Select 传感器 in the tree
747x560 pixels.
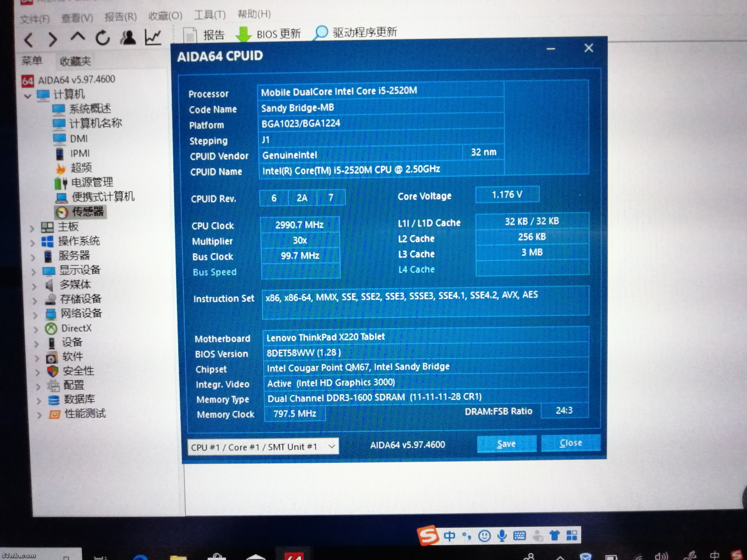click(x=87, y=212)
